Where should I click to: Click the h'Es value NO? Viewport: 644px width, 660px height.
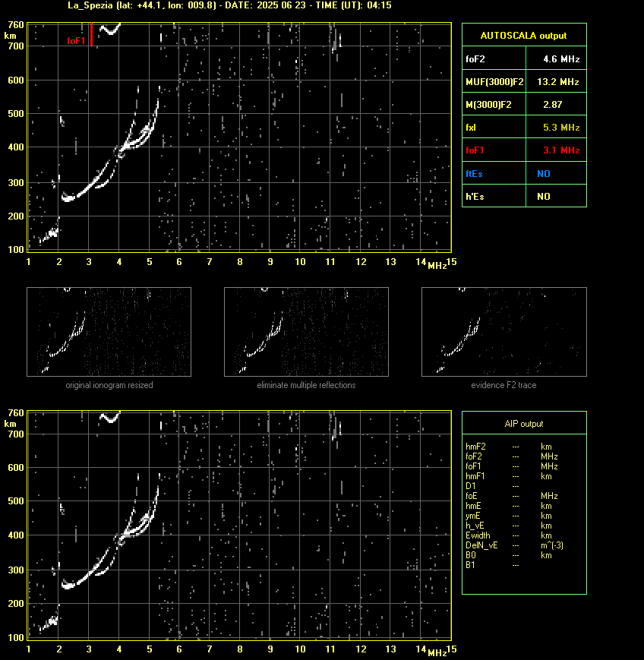pyautogui.click(x=544, y=196)
